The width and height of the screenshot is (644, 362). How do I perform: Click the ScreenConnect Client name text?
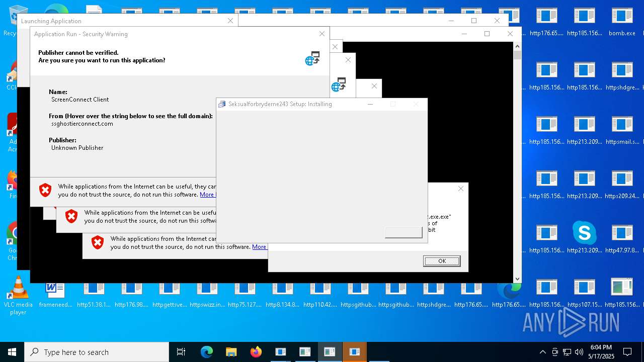[x=80, y=100]
